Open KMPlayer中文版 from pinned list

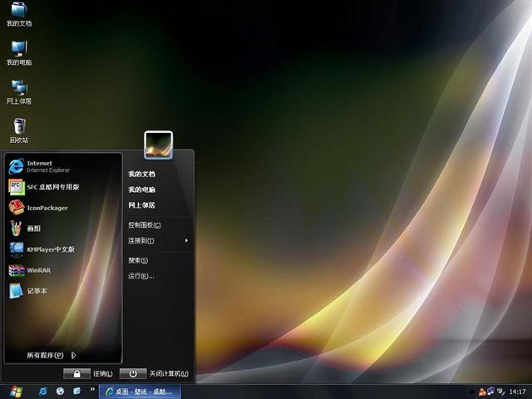48,249
